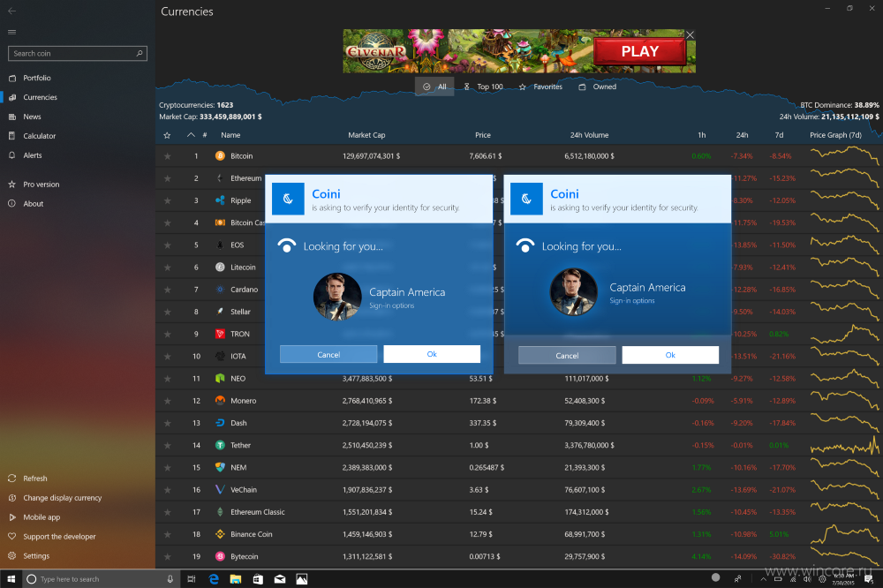Click the Dash coin icon

tap(220, 423)
